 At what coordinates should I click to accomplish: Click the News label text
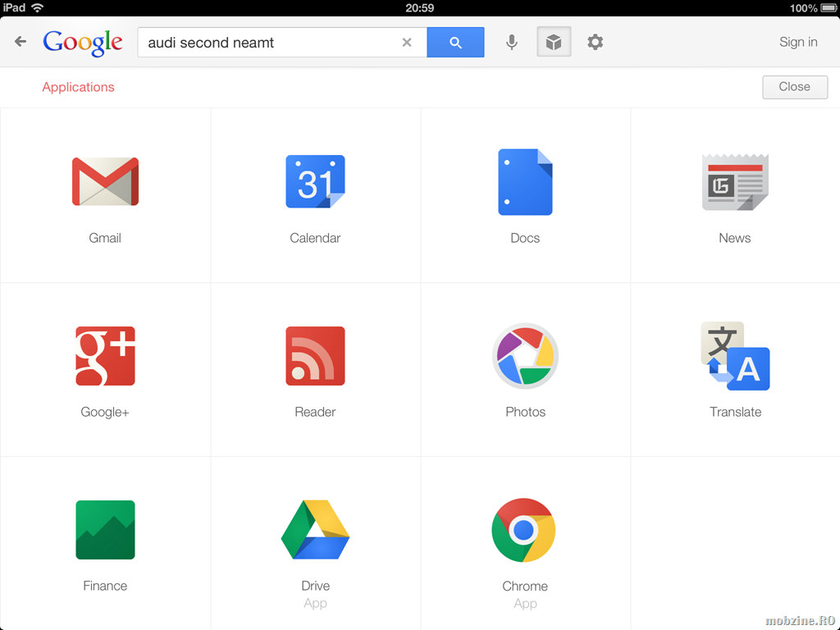point(735,238)
